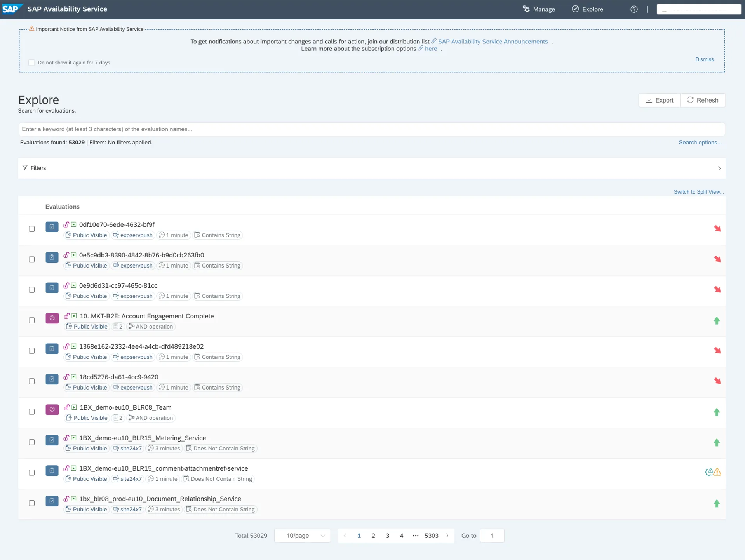This screenshot has width=745, height=560.
Task: Click the SAP logo in header
Action: 11,9
